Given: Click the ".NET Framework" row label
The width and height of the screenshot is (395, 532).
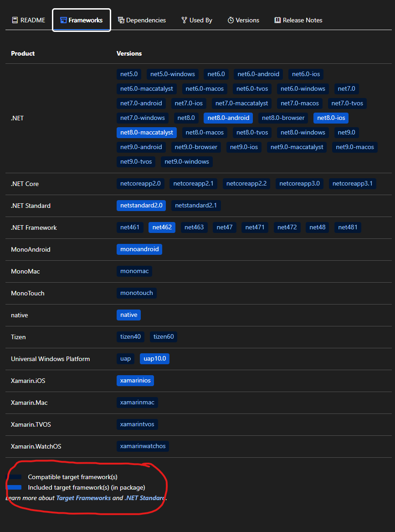Looking at the screenshot, I should [34, 227].
